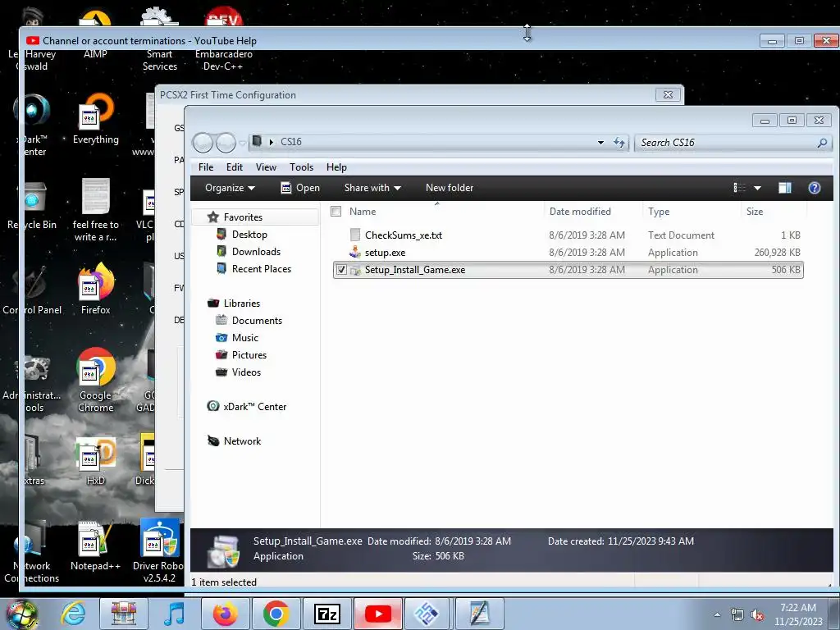Screen dimensions: 840x630
Task: Open the Everything desktop shortcut
Action: (x=95, y=119)
